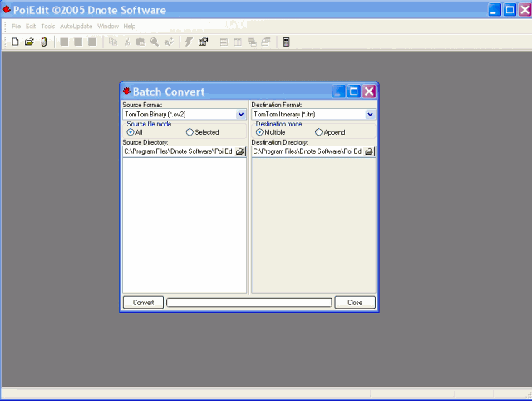Click the calculator icon in toolbar
Image resolution: width=532 pixels, height=401 pixels.
point(286,42)
